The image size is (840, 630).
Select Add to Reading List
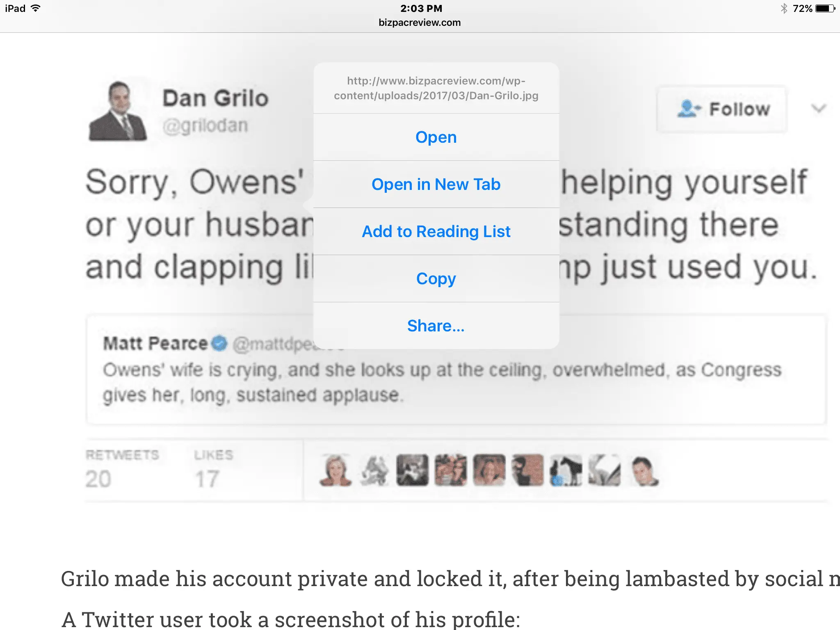point(436,231)
